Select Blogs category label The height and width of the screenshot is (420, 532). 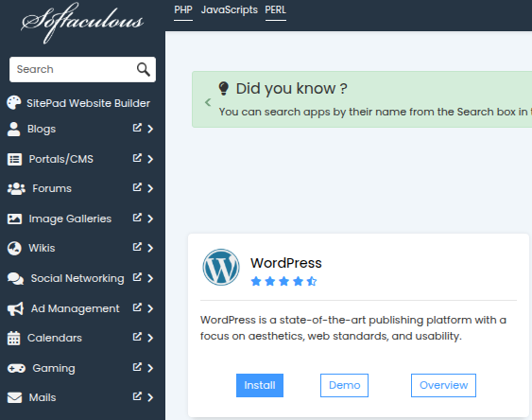(x=42, y=130)
